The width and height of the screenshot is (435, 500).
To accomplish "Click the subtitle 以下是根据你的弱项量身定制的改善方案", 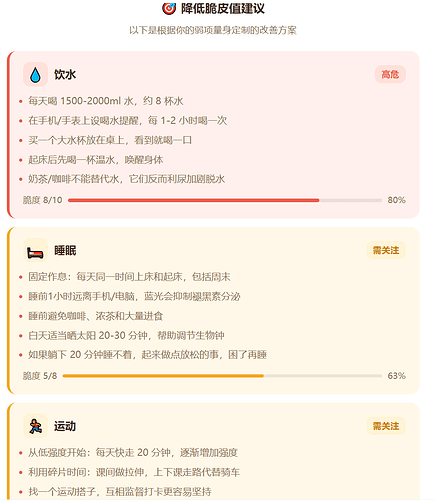I will pos(213,30).
